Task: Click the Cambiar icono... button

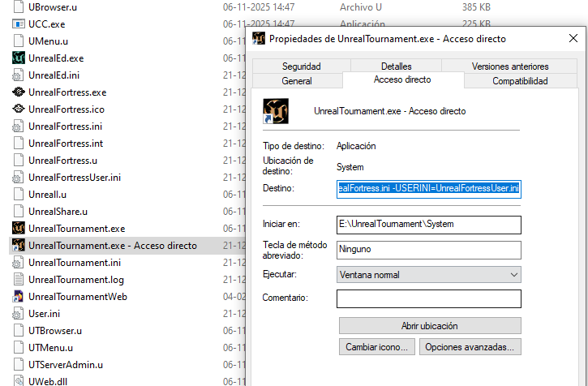Action: click(376, 347)
